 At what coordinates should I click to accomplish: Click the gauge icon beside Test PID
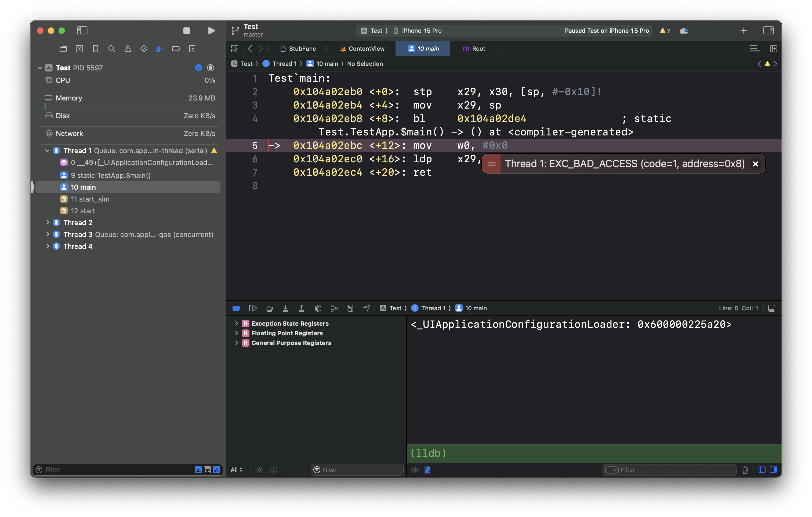coord(211,68)
